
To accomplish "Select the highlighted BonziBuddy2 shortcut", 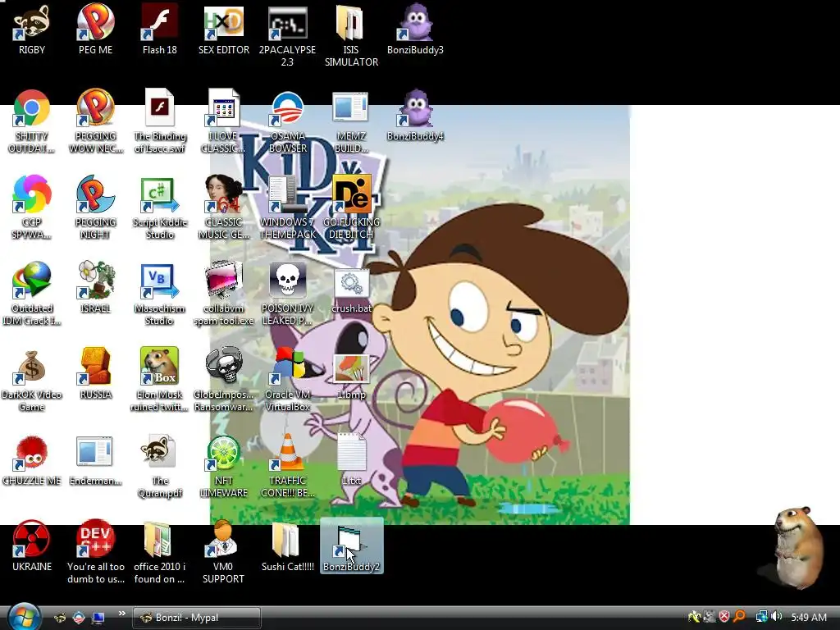I will click(351, 546).
